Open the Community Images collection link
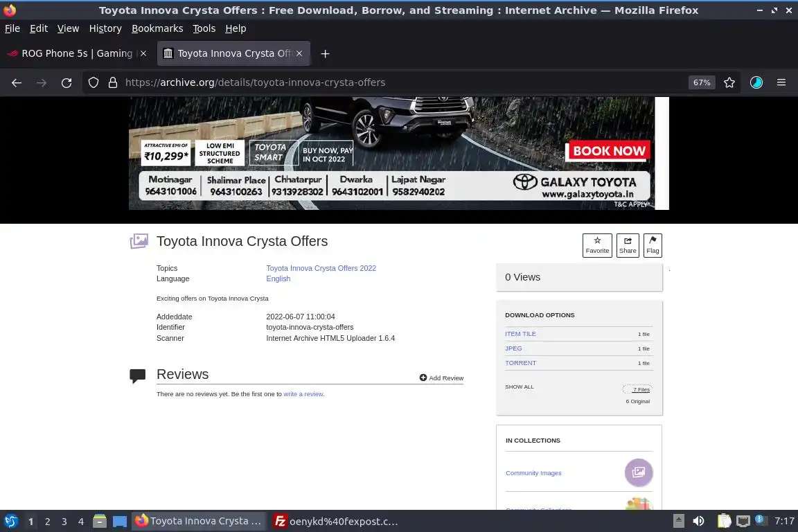The width and height of the screenshot is (798, 532). coord(533,473)
